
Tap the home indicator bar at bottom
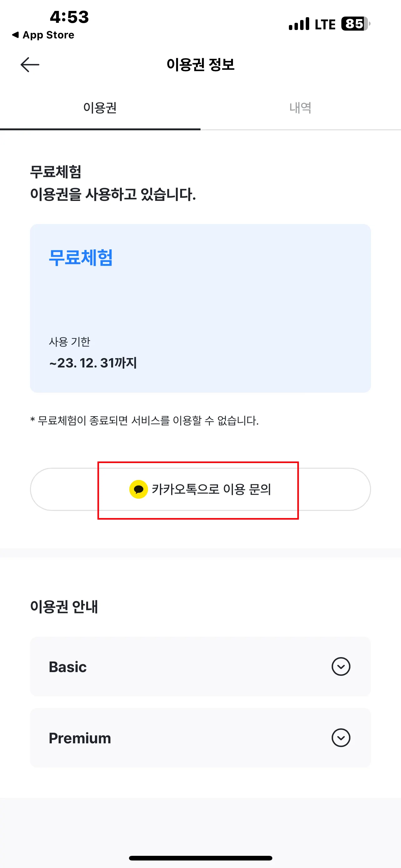[x=200, y=858]
